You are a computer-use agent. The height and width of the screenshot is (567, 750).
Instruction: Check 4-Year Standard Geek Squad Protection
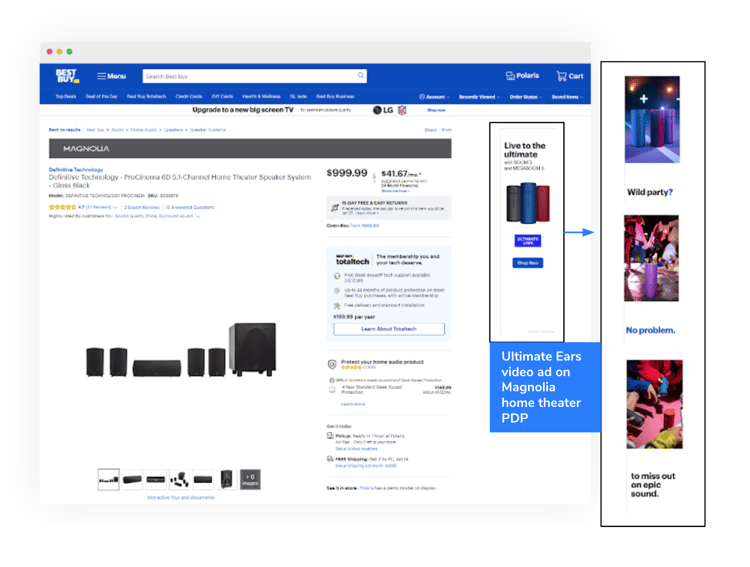point(332,389)
